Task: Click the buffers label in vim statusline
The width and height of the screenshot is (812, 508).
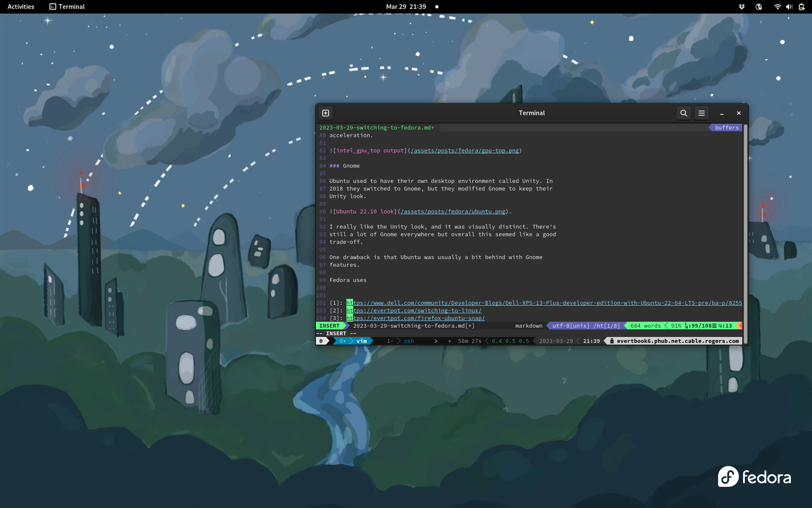Action: [726, 127]
